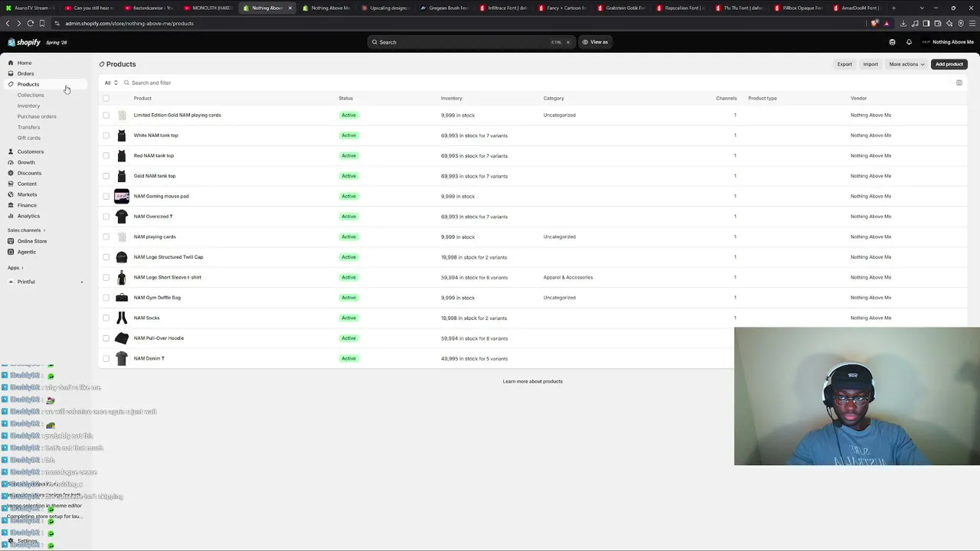Open Gift cards in the sidebar
The image size is (980, 551).
tap(29, 138)
